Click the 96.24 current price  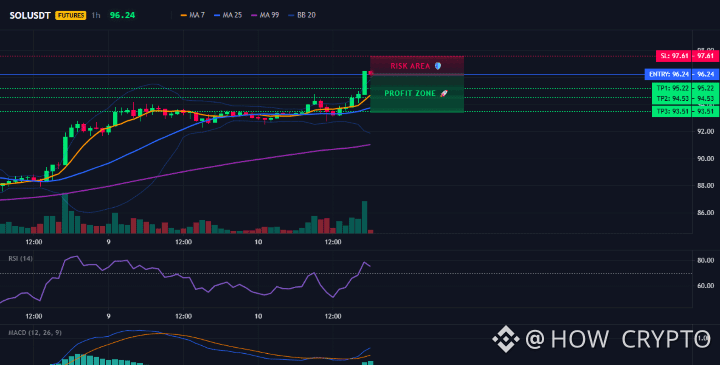122,15
